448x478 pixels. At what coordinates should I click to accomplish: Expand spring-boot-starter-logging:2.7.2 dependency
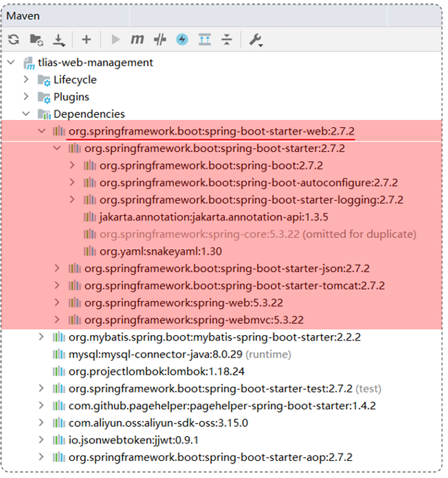pyautogui.click(x=72, y=200)
